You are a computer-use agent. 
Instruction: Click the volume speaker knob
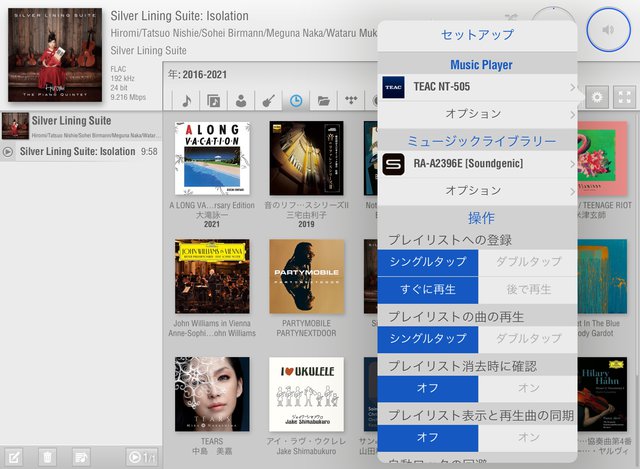click(609, 28)
